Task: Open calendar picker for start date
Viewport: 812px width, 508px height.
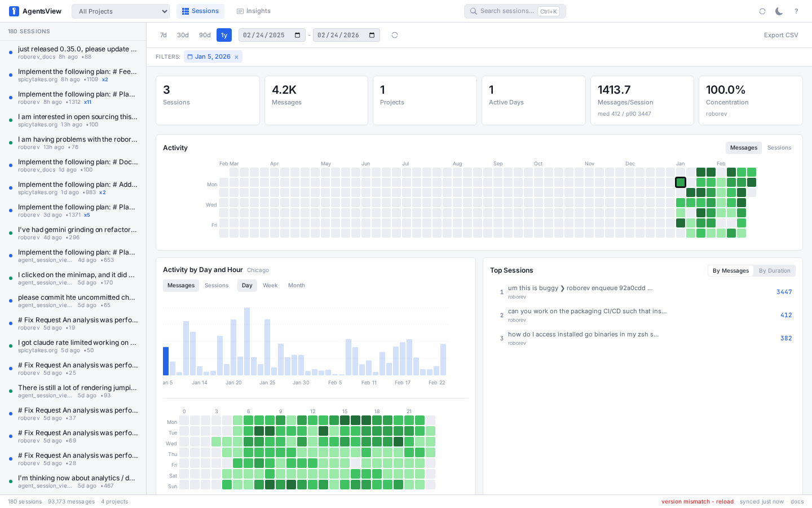Action: click(298, 35)
